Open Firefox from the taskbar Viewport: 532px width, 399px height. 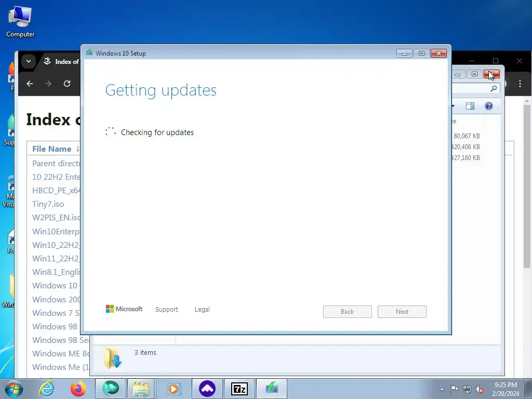coord(78,389)
